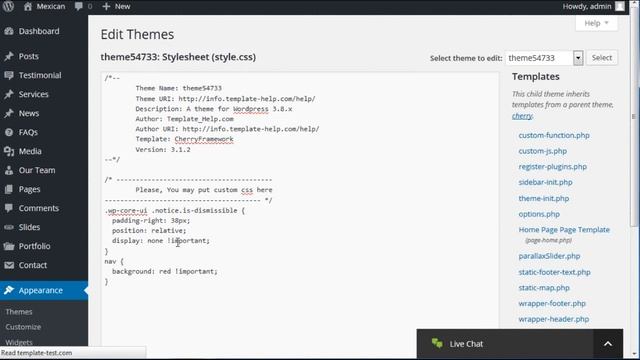The width and height of the screenshot is (640, 360).
Task: Open the Help dropdown tab
Action: (x=596, y=23)
